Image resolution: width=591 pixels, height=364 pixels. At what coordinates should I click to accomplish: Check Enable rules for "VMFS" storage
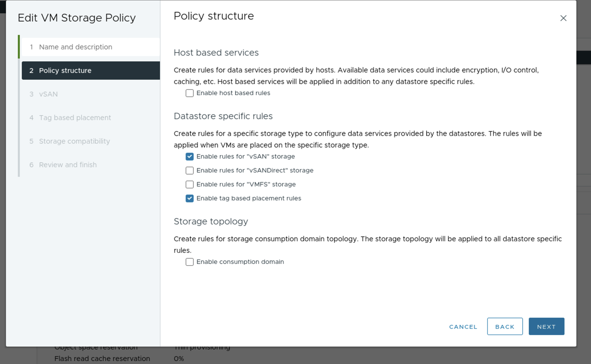point(190,185)
